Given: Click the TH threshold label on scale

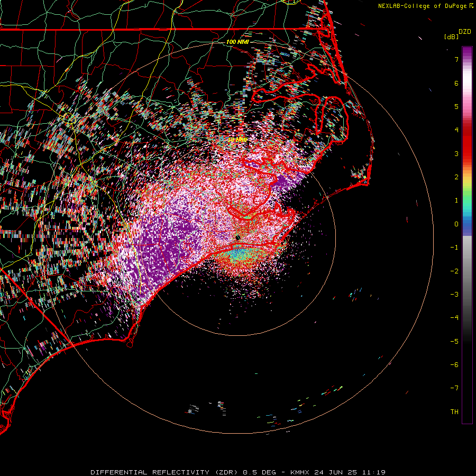Looking at the screenshot, I should [454, 412].
